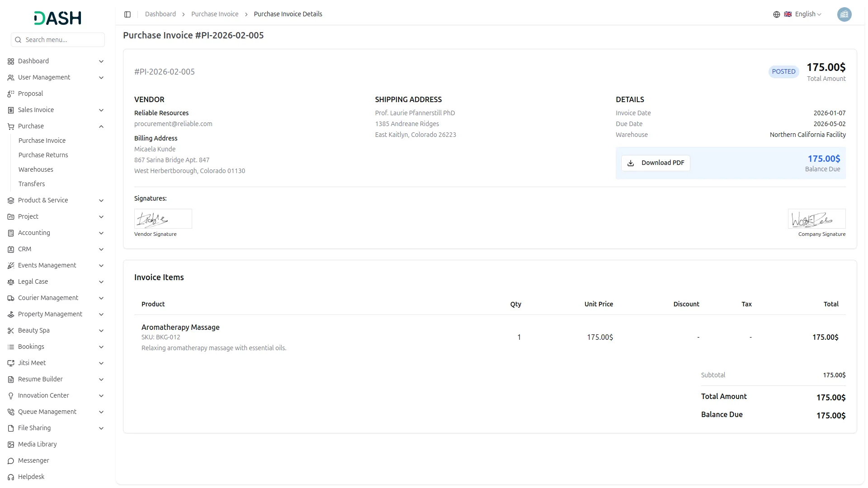Click the DASH logo
The height and width of the screenshot is (488, 868).
[58, 18]
